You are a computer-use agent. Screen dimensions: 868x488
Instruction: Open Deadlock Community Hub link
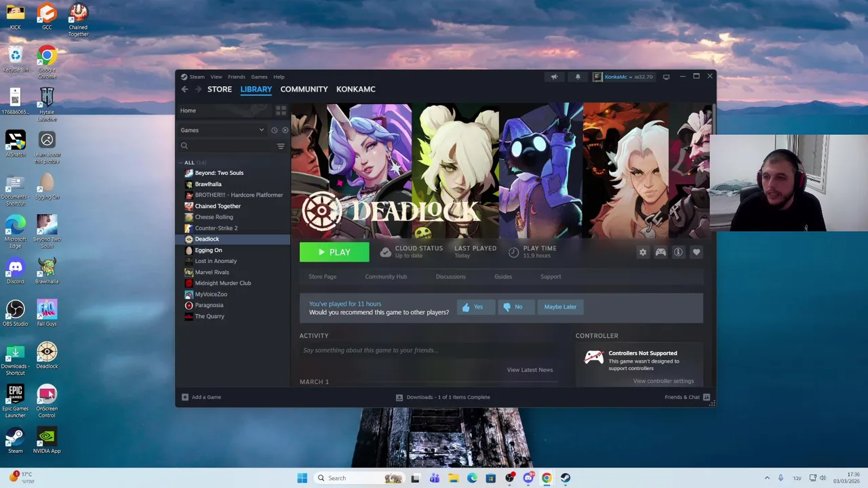pyautogui.click(x=386, y=277)
